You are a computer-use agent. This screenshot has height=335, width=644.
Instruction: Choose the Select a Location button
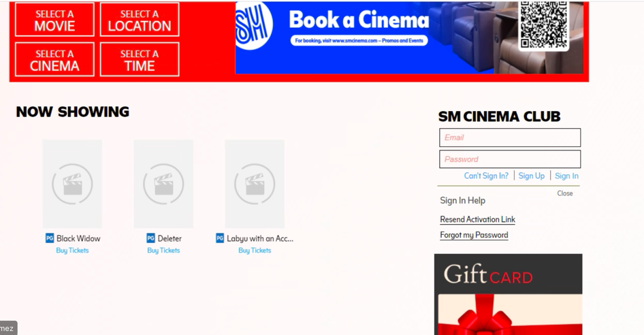coord(140,19)
